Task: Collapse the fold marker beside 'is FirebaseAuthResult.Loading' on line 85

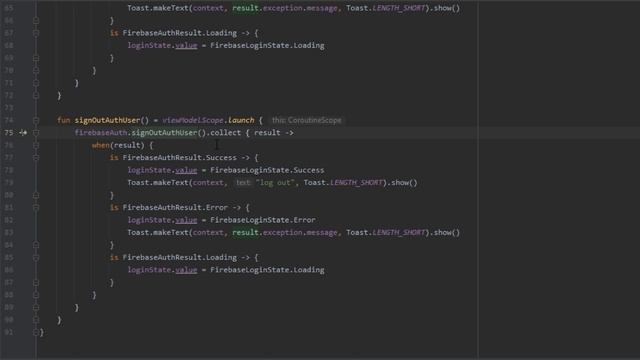Action: click(x=36, y=258)
